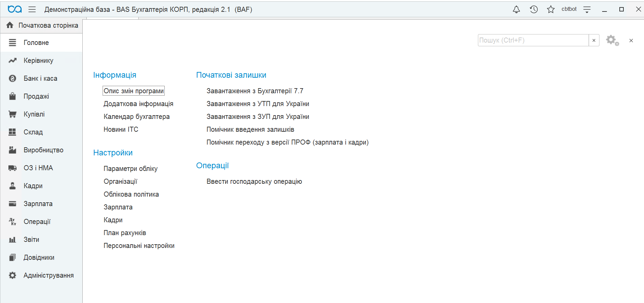The image size is (644, 303).
Task: Click the Операції Дт/Кт icon
Action: pos(12,222)
